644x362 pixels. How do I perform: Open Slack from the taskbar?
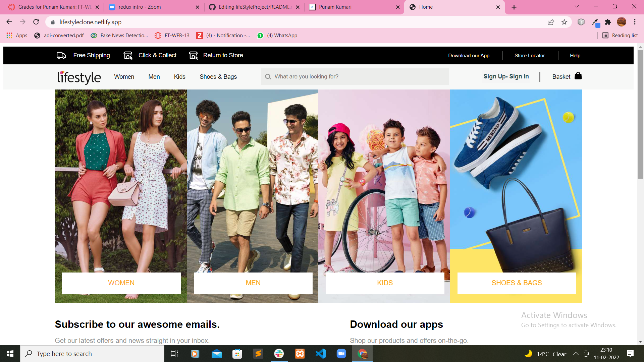tap(279, 354)
